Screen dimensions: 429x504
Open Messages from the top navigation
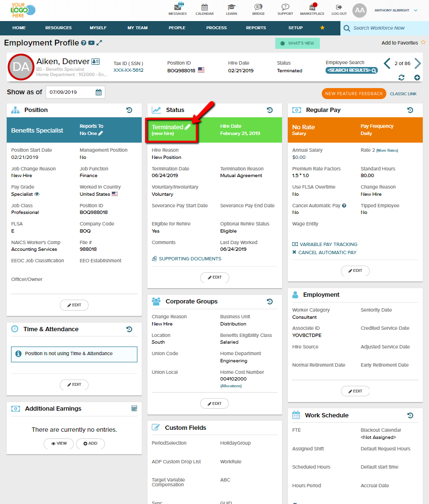[x=178, y=8]
